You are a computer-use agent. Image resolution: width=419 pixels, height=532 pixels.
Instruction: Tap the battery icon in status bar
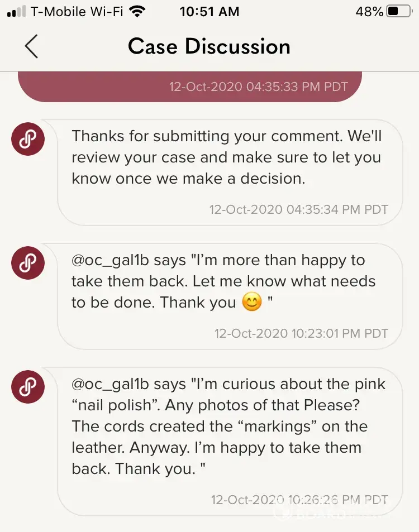click(x=398, y=11)
